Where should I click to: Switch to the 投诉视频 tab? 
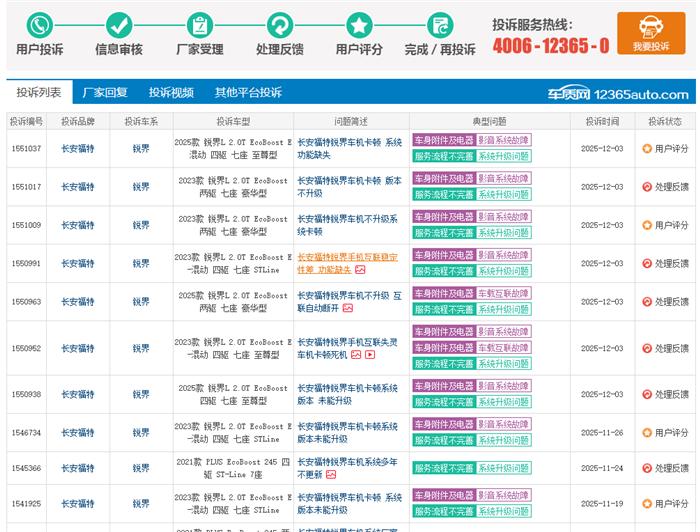[171, 93]
